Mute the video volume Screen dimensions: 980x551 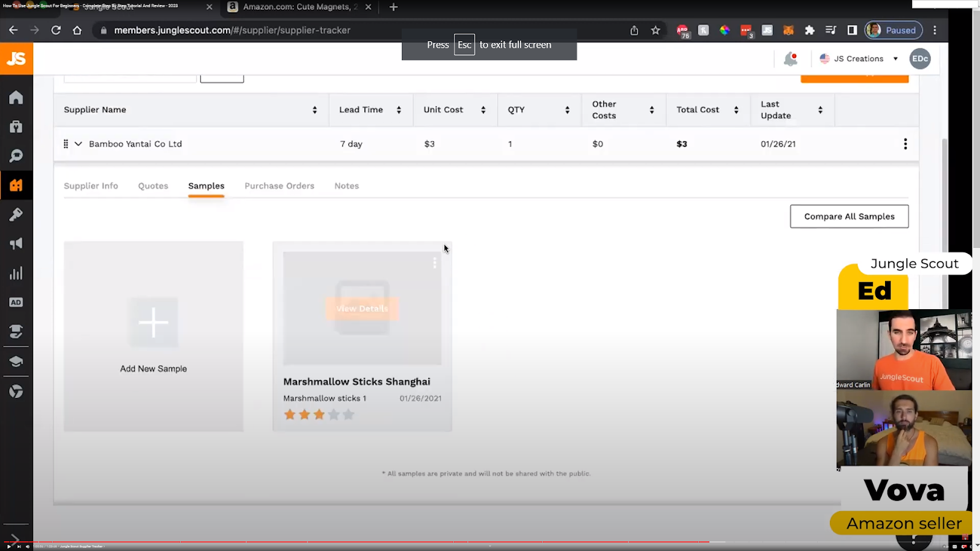click(x=28, y=546)
